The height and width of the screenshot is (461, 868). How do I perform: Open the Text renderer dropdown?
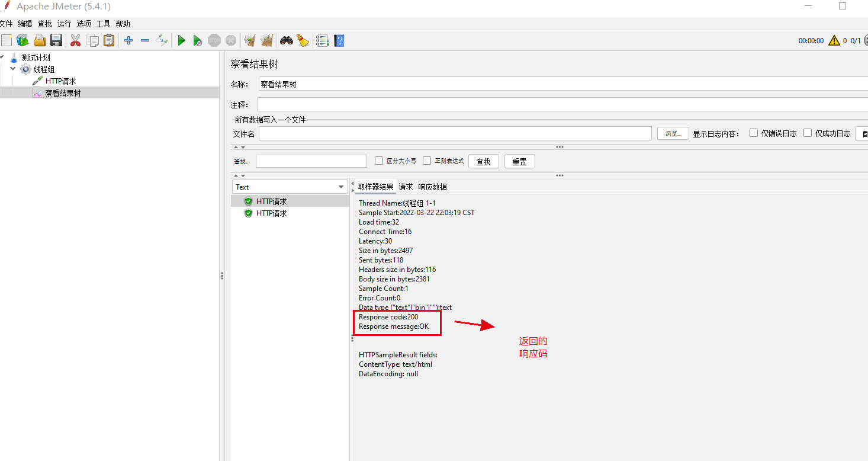[290, 187]
